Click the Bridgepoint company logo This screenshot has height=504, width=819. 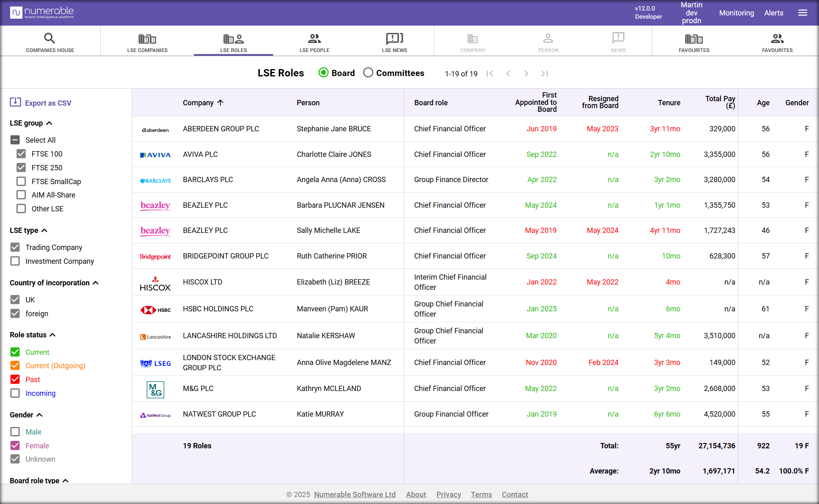click(155, 256)
